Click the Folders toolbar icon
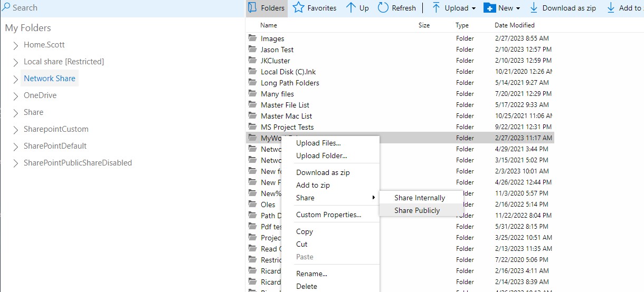 pyautogui.click(x=253, y=8)
